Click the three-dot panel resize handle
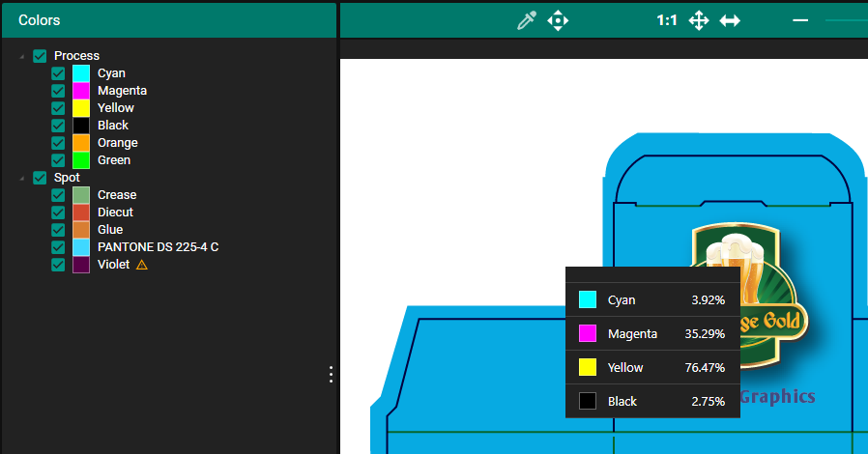868x454 pixels. click(x=331, y=374)
